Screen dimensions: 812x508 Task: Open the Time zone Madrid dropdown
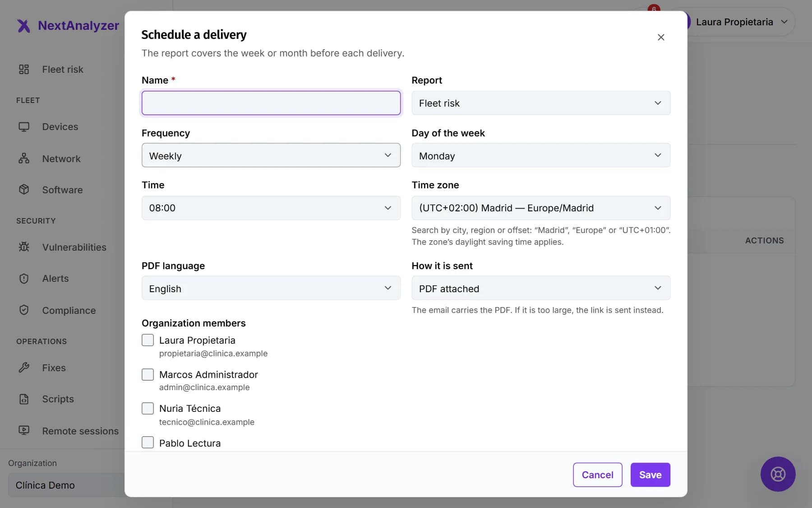[541, 208]
